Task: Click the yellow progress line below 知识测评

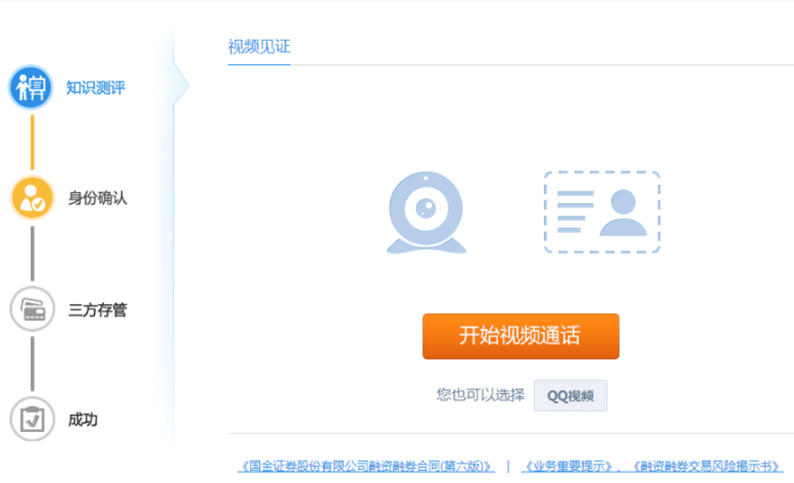Action: [x=32, y=143]
